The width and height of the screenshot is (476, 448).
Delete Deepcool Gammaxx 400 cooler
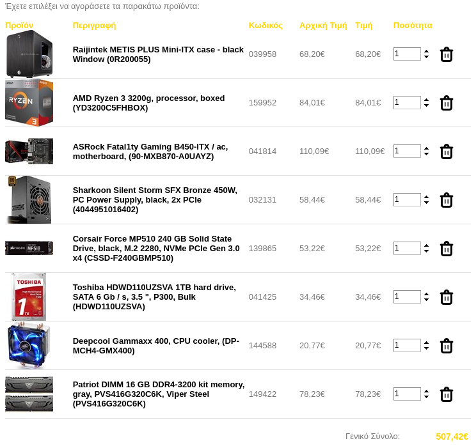pos(447,346)
